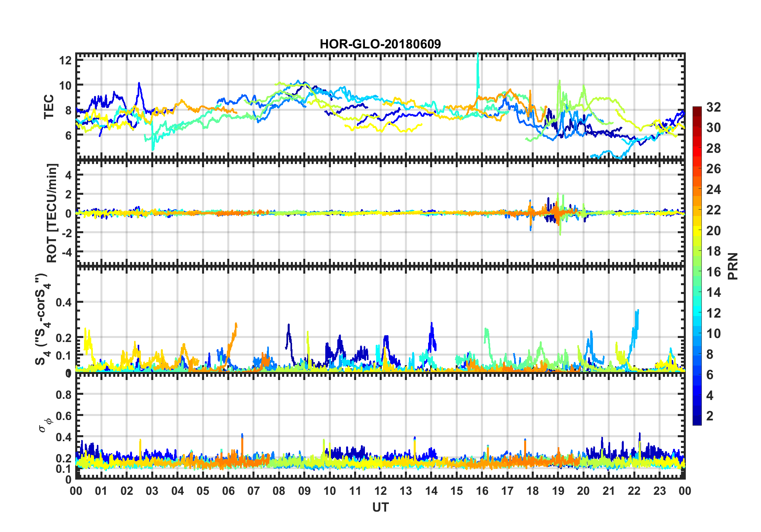This screenshot has width=761, height=532.
Task: Click x-axis hour label 12
Action: (x=380, y=491)
